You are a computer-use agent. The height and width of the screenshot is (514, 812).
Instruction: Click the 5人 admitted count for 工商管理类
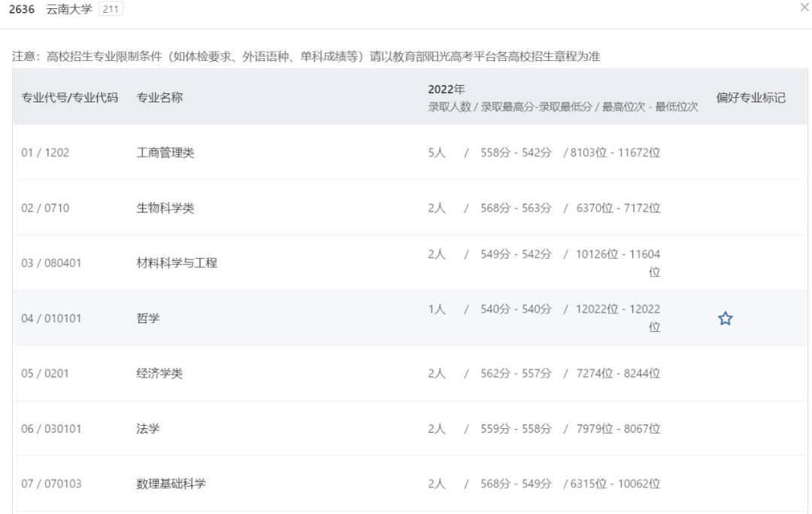(x=437, y=152)
